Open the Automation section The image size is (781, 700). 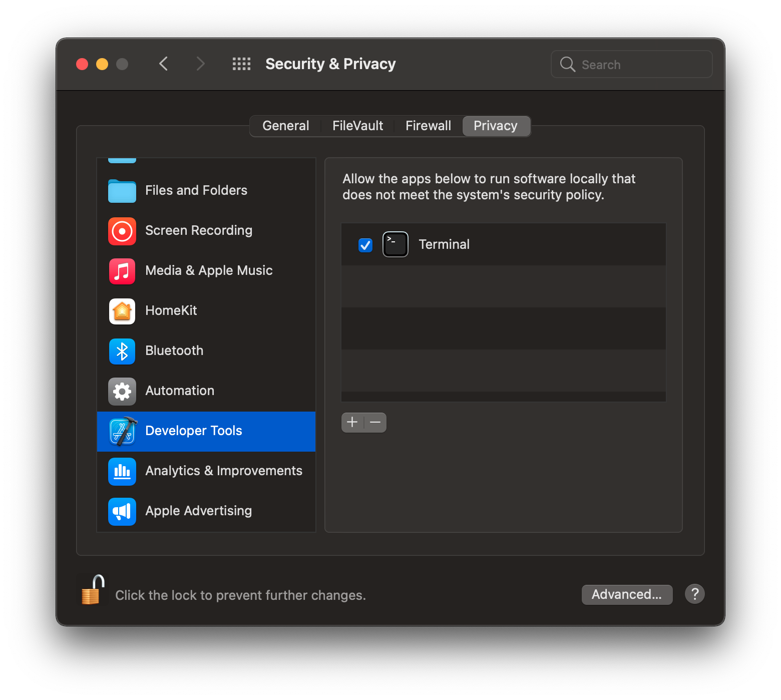(x=179, y=391)
